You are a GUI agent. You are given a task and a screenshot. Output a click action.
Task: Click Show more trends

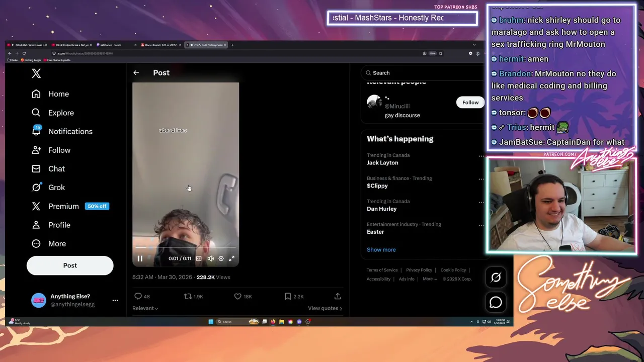tap(381, 249)
